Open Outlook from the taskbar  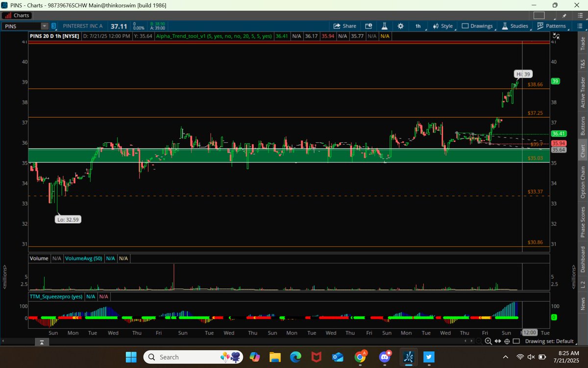click(339, 357)
